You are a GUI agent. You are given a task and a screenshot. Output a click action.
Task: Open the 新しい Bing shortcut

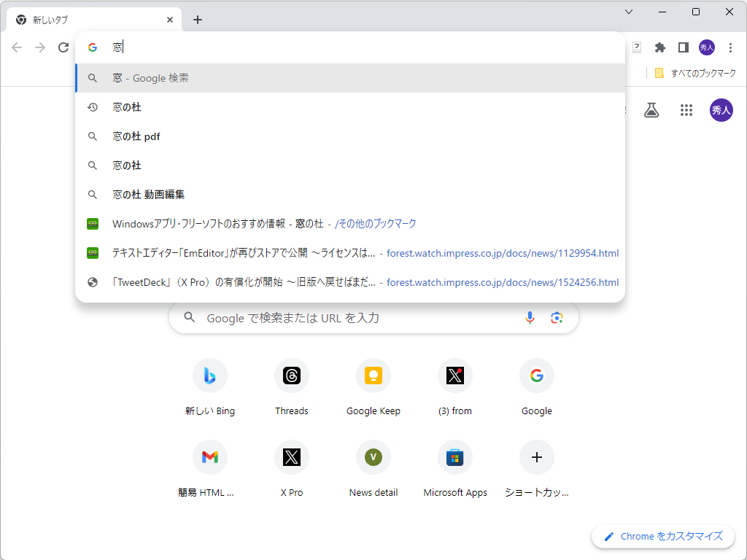[x=210, y=375]
